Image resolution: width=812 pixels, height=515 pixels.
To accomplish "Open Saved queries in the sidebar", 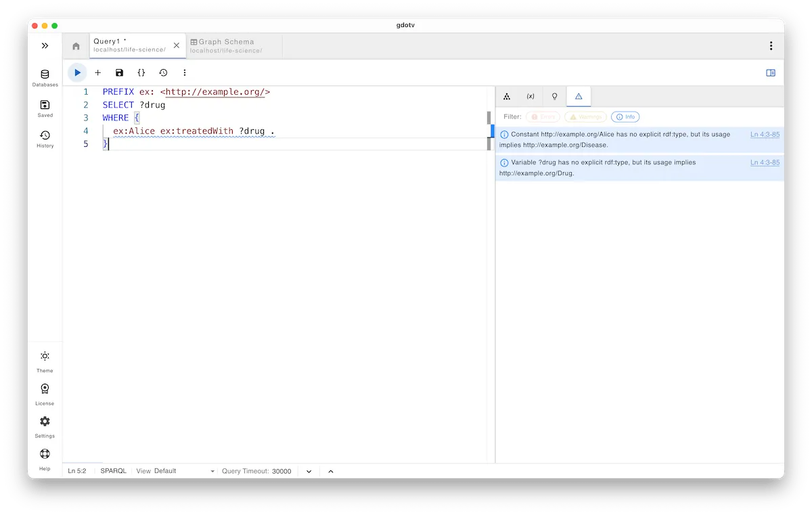I will click(45, 108).
